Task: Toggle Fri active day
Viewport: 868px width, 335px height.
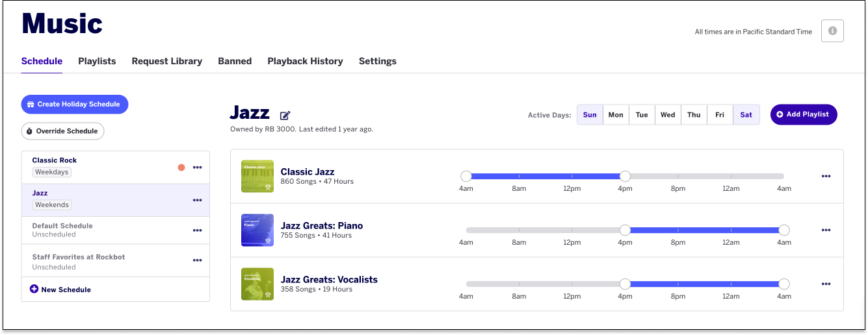Action: pos(720,115)
